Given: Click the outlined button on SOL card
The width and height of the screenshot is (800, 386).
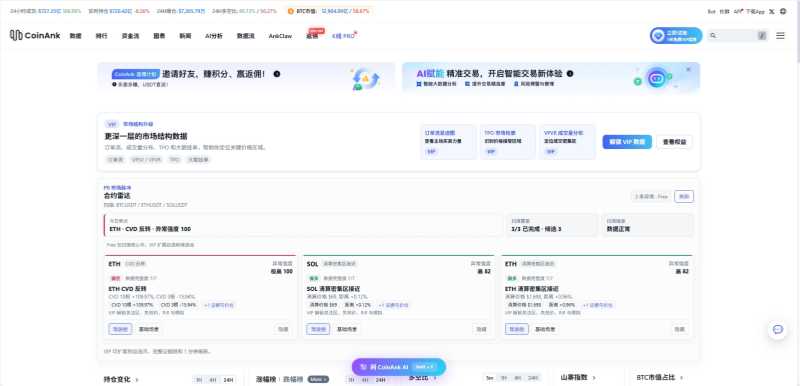Looking at the screenshot, I should (x=318, y=329).
